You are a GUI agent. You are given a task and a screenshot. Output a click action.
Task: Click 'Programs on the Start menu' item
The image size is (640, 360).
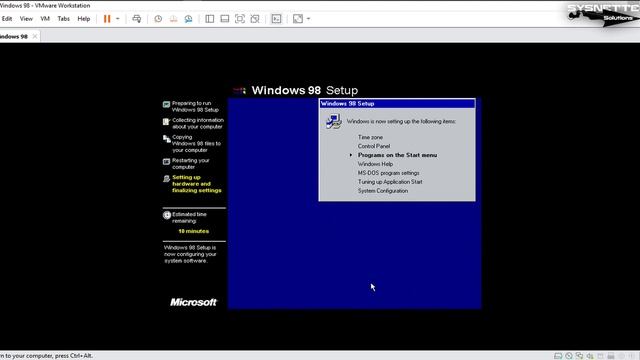(397, 155)
